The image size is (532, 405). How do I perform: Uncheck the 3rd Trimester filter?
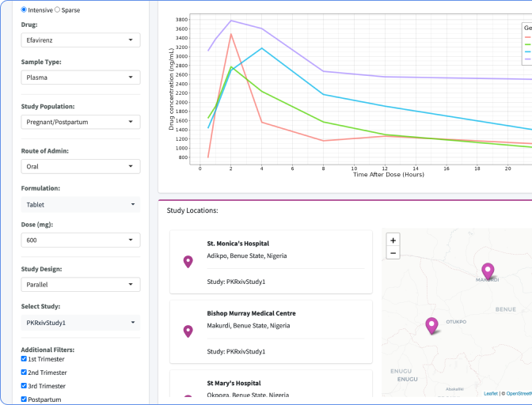coord(24,386)
